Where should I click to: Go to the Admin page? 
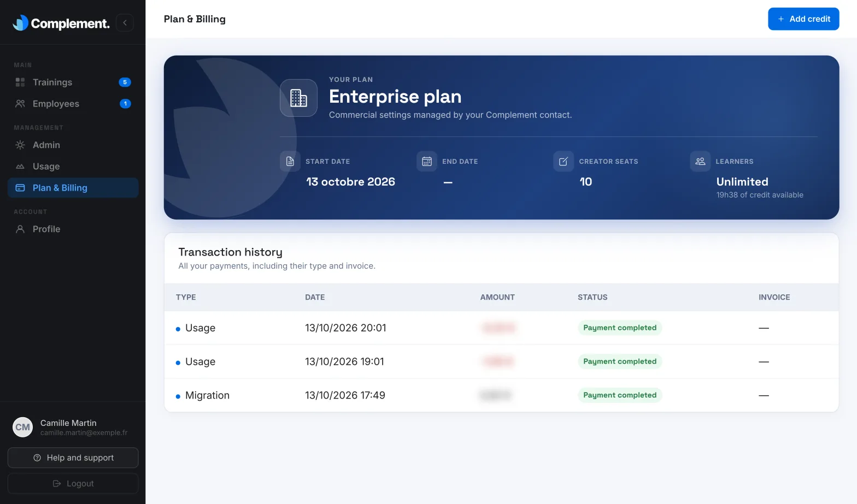[x=73, y=145]
